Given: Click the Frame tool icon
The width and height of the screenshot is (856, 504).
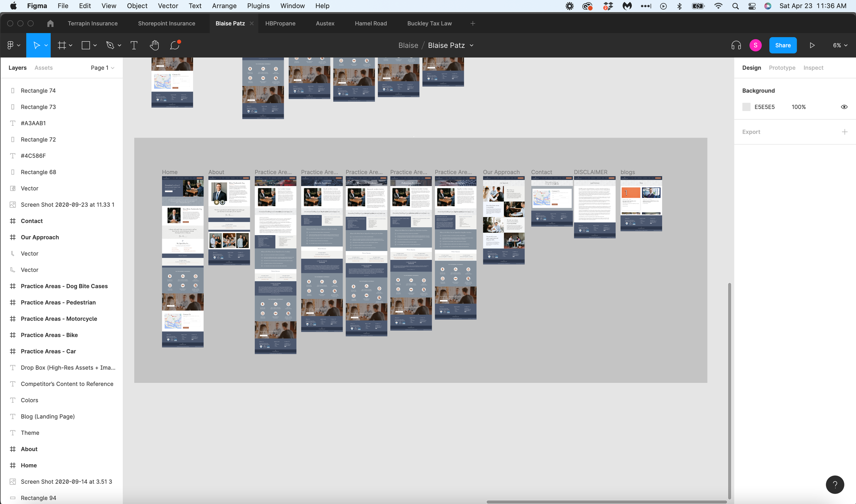Looking at the screenshot, I should pyautogui.click(x=62, y=45).
